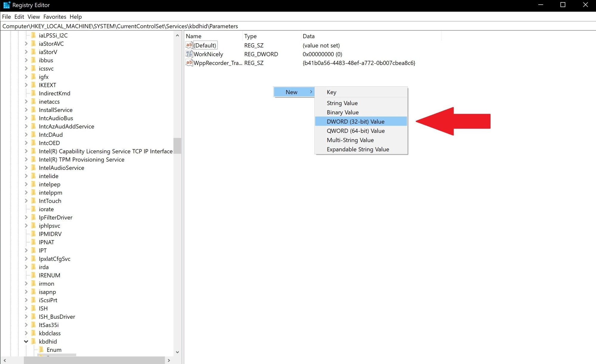
Task: Click the InstallService folder icon
Action: click(34, 110)
